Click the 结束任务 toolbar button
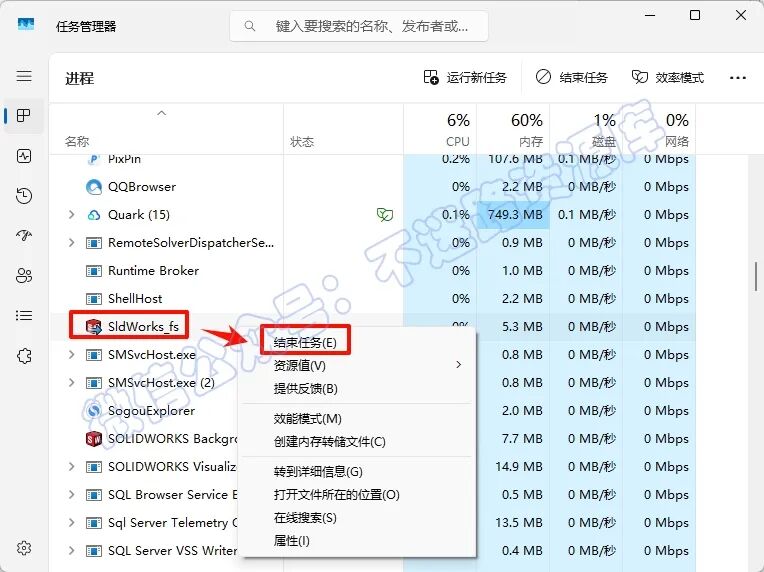764x572 pixels. (x=571, y=77)
